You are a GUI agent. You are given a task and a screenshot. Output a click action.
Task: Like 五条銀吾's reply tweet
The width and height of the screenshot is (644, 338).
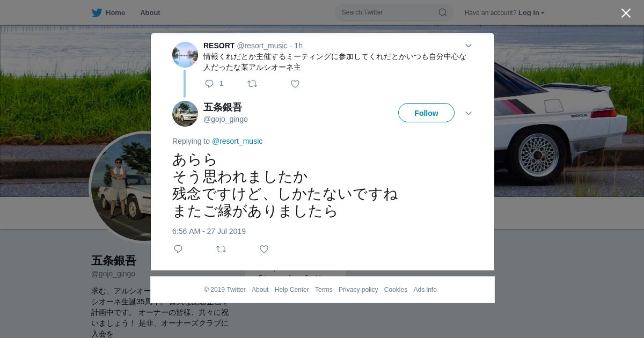pos(264,249)
